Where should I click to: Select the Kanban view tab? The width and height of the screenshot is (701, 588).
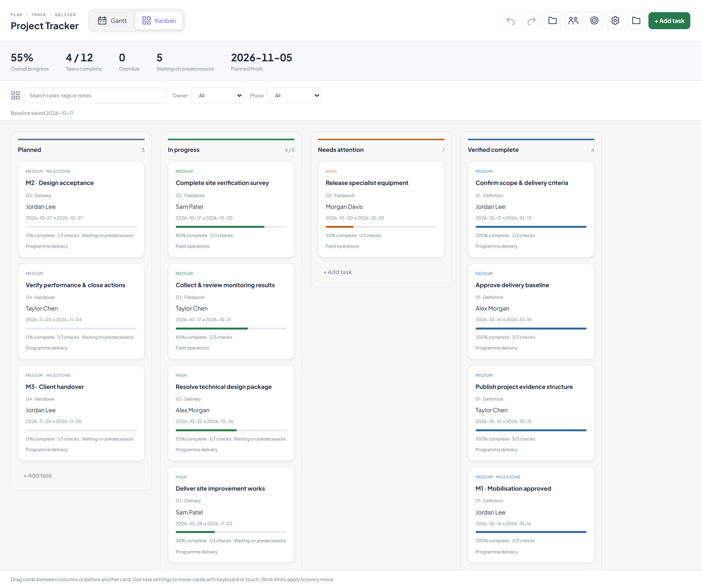click(x=159, y=21)
